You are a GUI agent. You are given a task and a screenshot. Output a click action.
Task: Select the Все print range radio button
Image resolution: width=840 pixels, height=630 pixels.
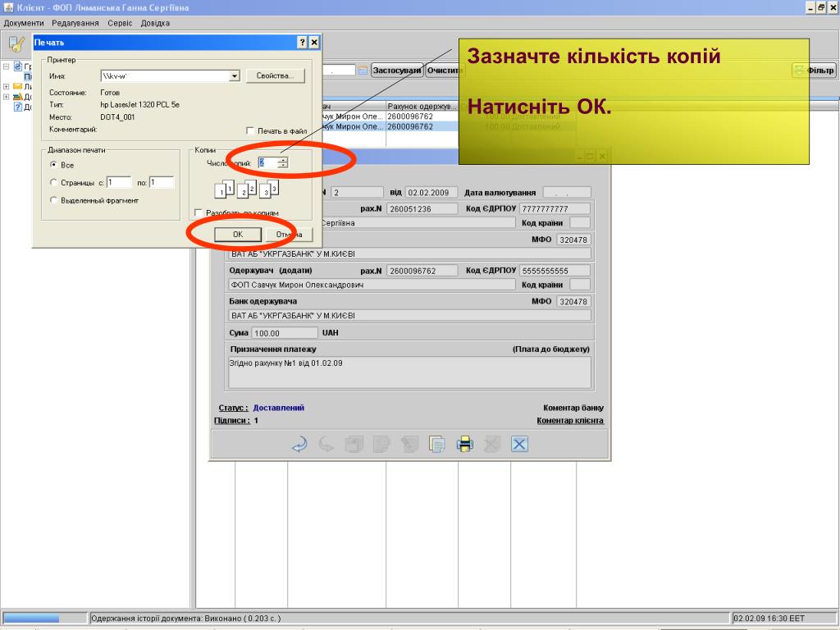pos(53,164)
